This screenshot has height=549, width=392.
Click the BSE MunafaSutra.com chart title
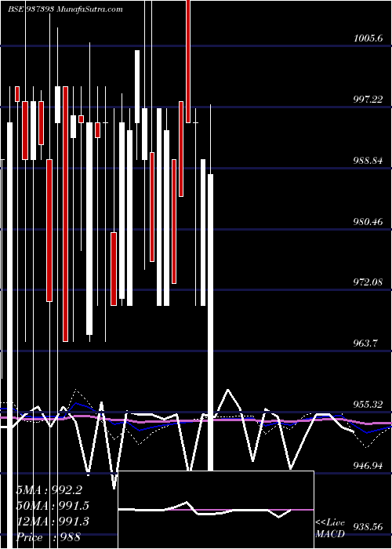point(65,9)
